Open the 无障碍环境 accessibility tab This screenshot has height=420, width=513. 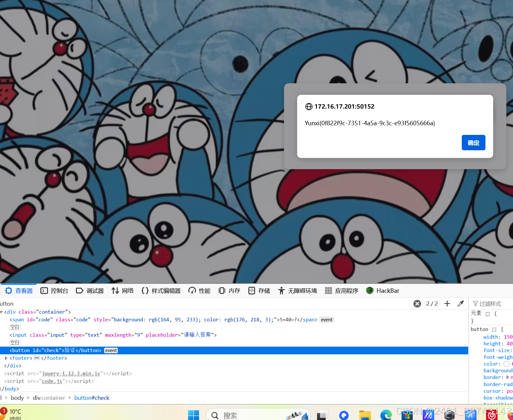297,291
